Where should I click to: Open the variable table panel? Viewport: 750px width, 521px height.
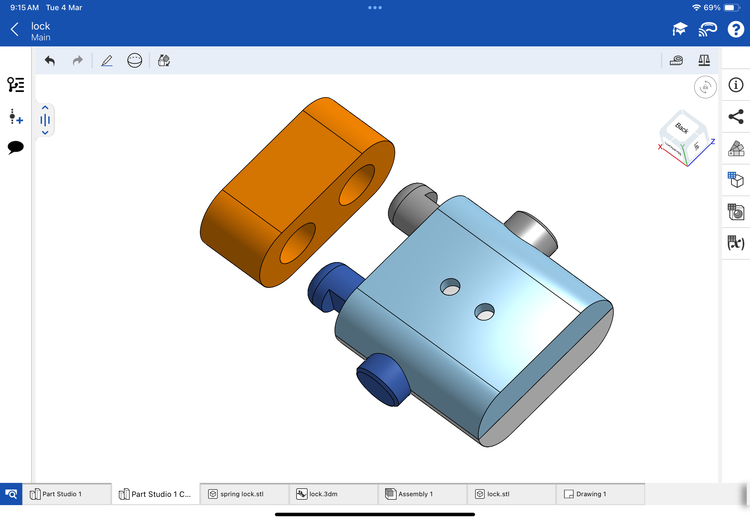pos(736,243)
